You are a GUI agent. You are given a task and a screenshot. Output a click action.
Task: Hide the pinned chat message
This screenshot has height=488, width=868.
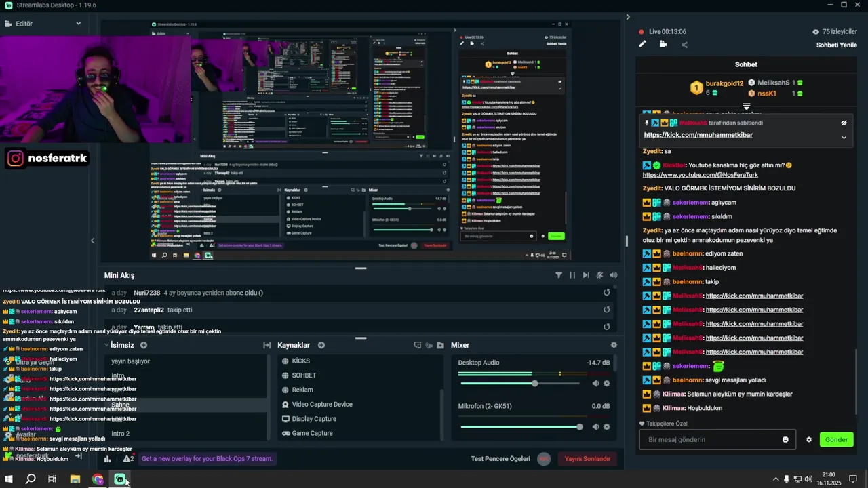[844, 123]
